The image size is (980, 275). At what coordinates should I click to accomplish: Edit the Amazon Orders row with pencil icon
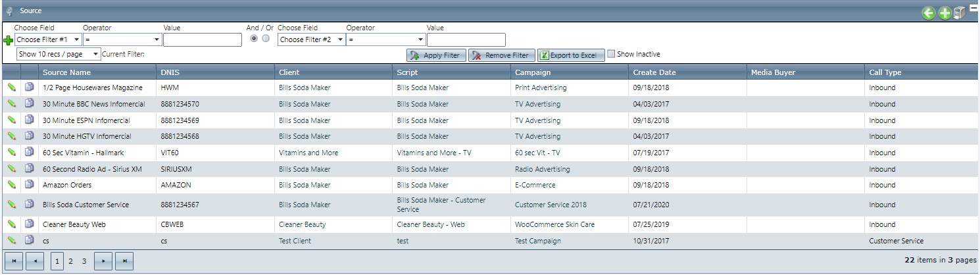pyautogui.click(x=11, y=185)
